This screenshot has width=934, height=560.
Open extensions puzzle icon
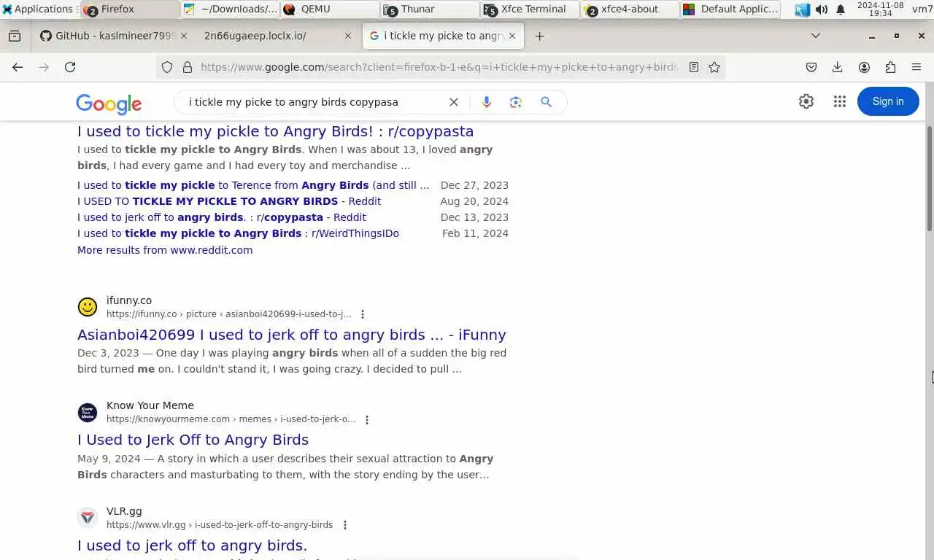(x=890, y=67)
